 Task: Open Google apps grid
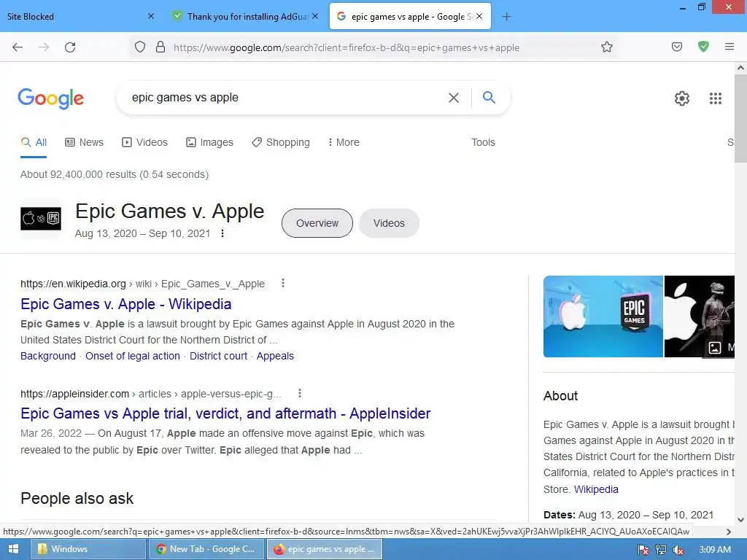[715, 98]
